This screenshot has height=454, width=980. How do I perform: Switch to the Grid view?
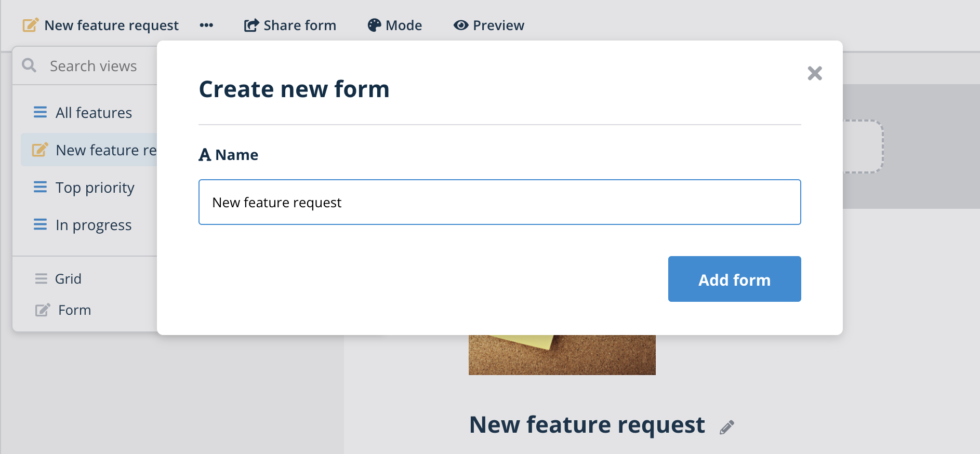click(x=69, y=278)
